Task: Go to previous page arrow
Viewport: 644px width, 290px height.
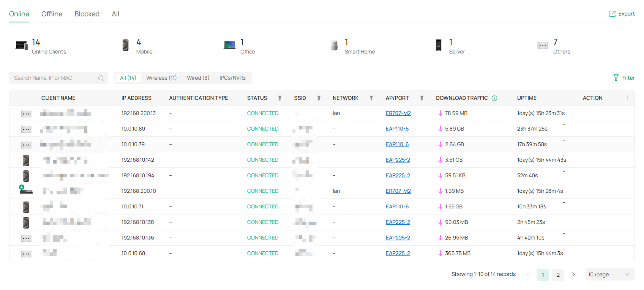Action: 528,274
